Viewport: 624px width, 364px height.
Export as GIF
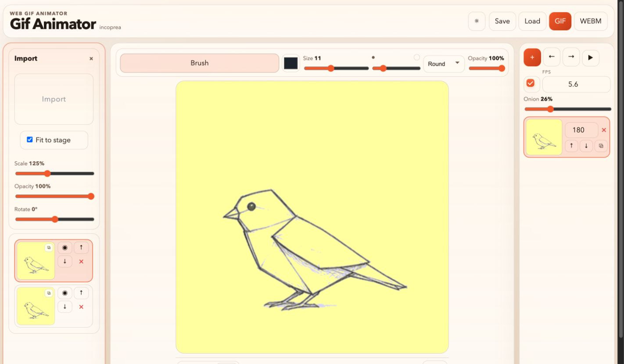point(560,21)
